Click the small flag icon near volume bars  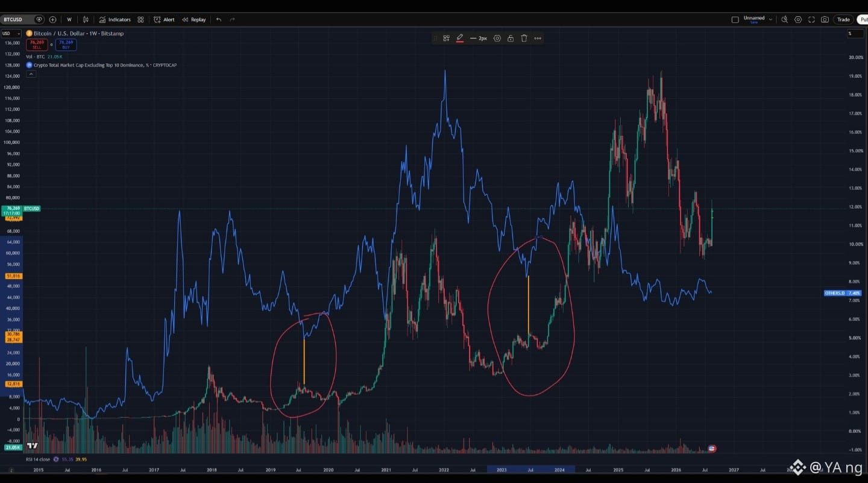(x=712, y=449)
